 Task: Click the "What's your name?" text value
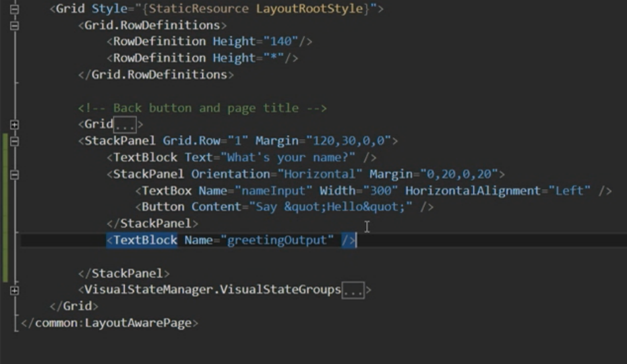[287, 158]
